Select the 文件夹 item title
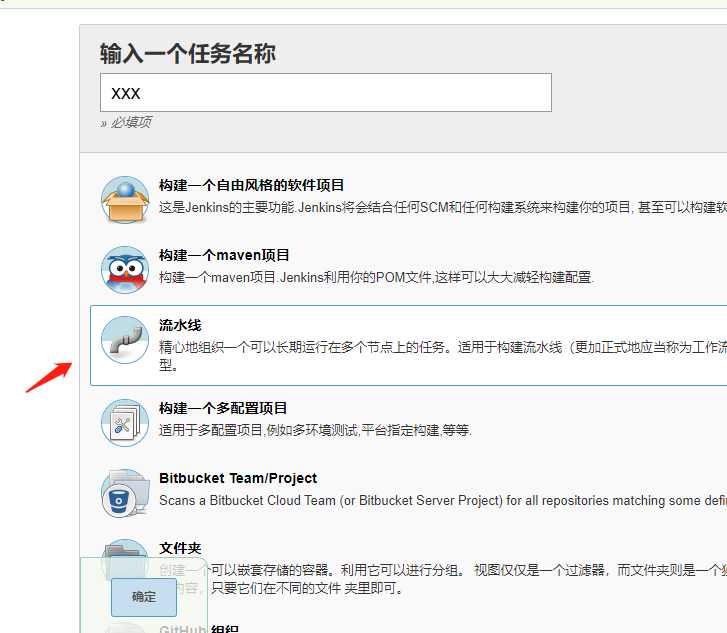The height and width of the screenshot is (633, 727). click(x=180, y=548)
